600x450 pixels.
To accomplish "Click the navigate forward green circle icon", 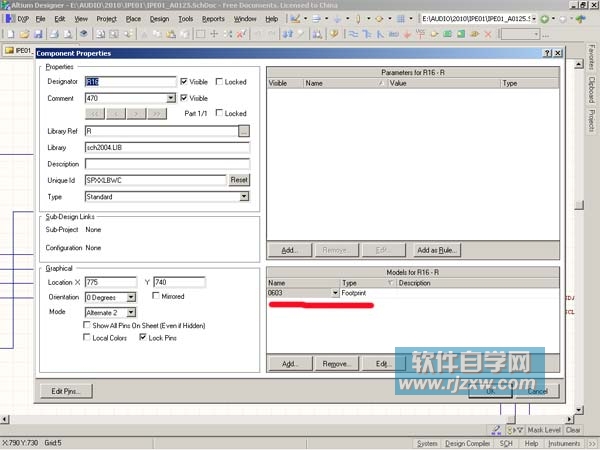I will (545, 19).
